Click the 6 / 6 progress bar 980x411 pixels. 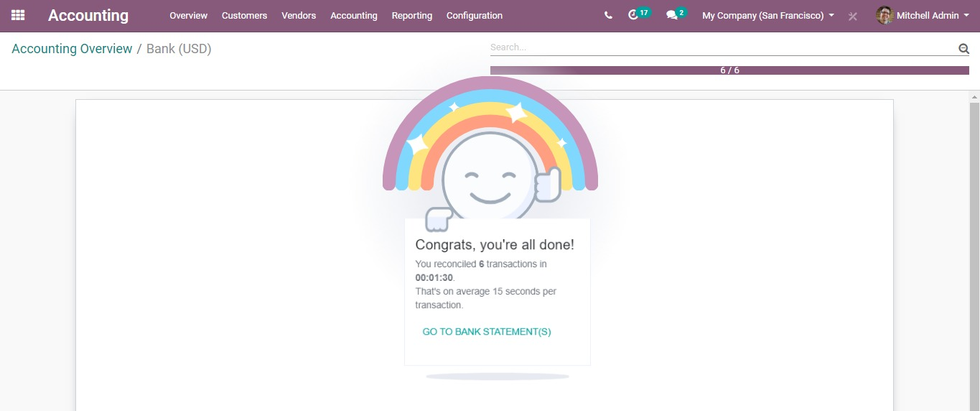[729, 70]
